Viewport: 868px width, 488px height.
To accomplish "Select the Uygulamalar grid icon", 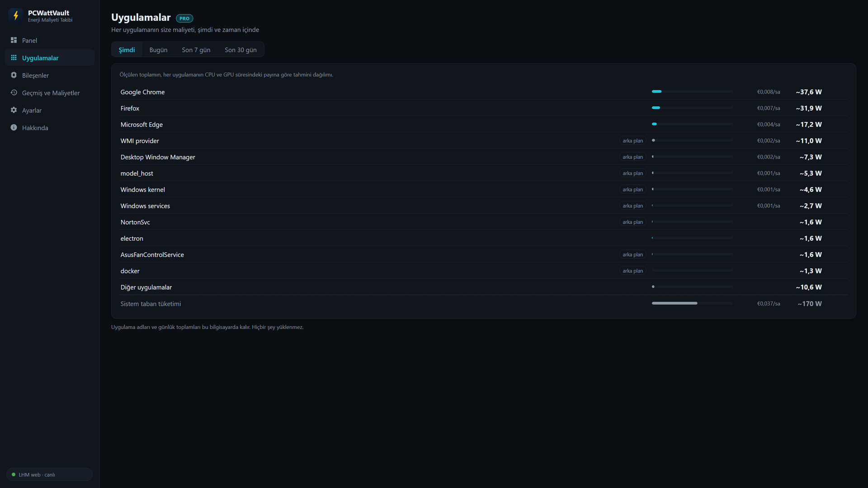I will (x=14, y=58).
